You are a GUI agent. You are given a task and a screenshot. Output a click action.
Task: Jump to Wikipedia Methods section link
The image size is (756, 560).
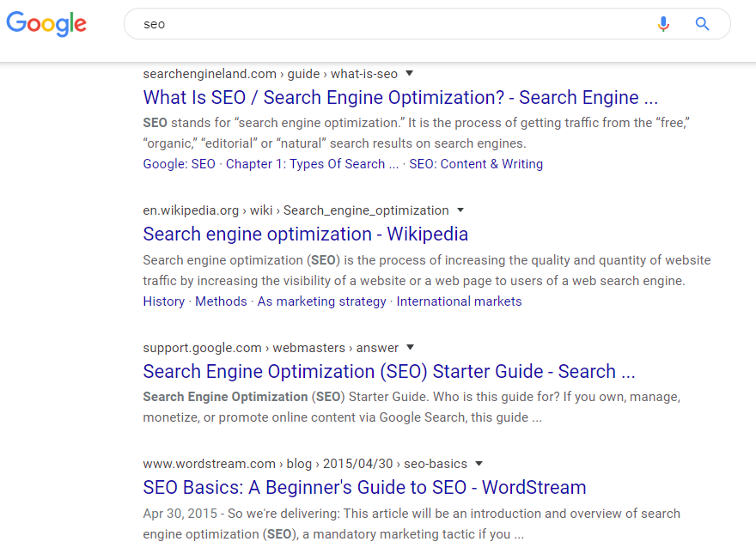click(x=221, y=301)
